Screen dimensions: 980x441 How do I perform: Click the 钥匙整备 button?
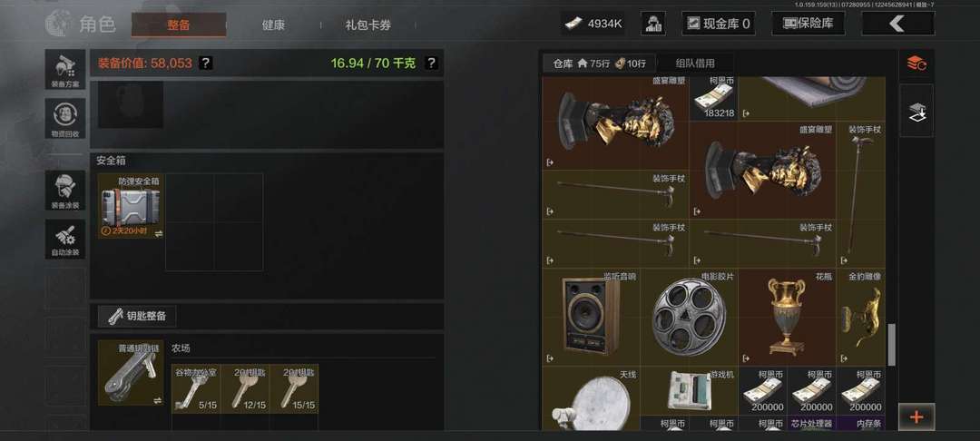137,316
